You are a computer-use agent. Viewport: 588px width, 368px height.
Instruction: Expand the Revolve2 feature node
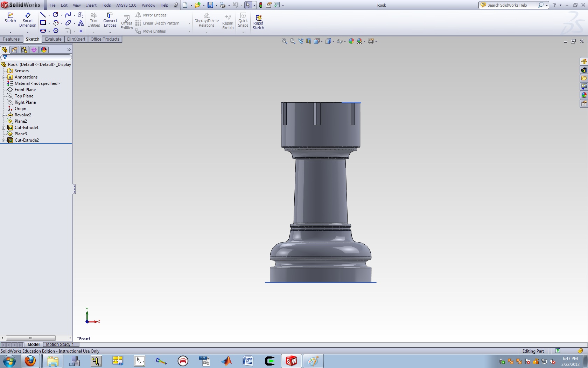point(4,115)
